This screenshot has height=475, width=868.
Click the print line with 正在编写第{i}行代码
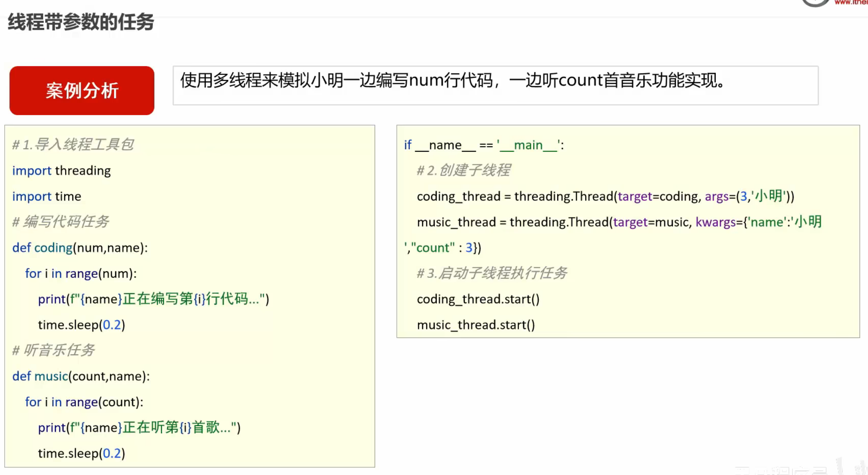pos(153,299)
